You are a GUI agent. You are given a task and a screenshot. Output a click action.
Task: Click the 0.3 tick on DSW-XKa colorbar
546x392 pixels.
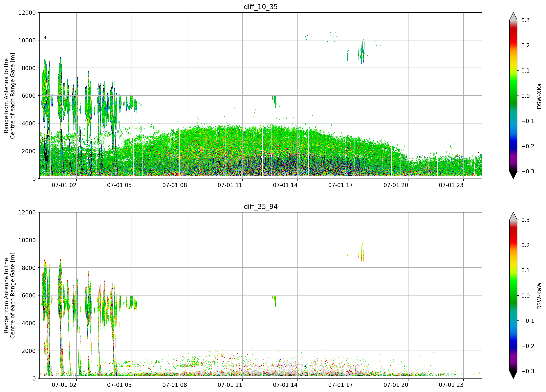[x=526, y=20]
